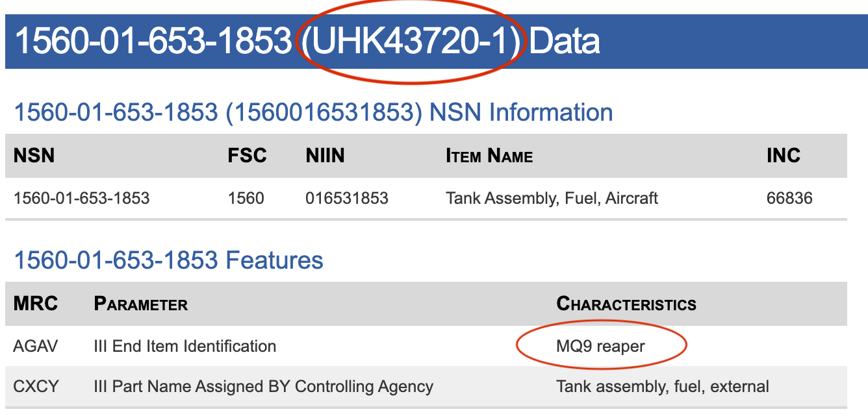
Task: Click the INC column header
Action: (784, 156)
